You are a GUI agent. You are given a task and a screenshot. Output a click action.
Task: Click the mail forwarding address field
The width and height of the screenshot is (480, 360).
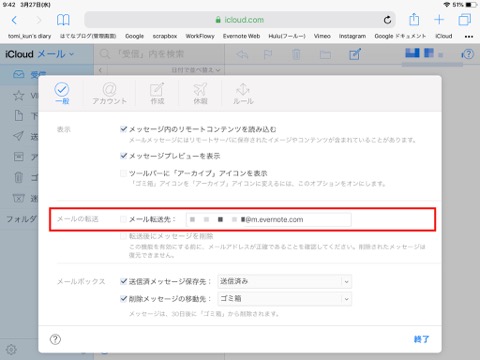click(269, 219)
